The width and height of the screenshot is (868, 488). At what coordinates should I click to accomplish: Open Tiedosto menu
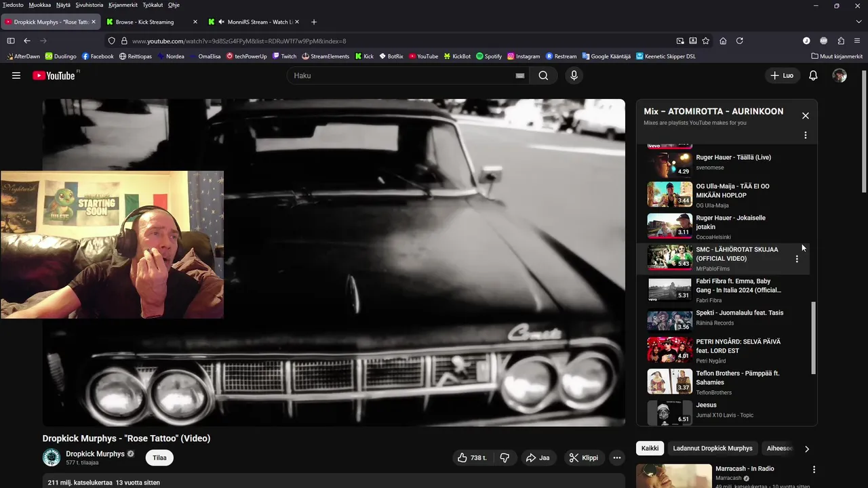[13, 5]
